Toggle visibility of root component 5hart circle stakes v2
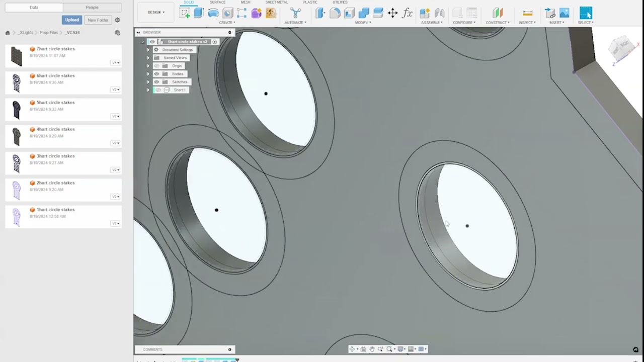This screenshot has height=362, width=644. (152, 42)
